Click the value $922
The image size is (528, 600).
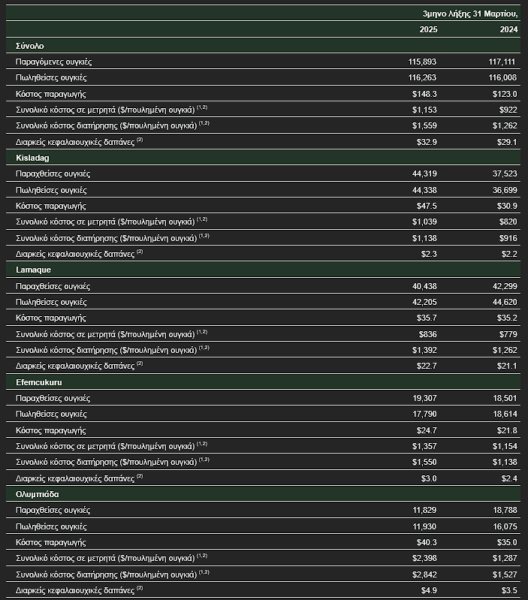coord(508,110)
